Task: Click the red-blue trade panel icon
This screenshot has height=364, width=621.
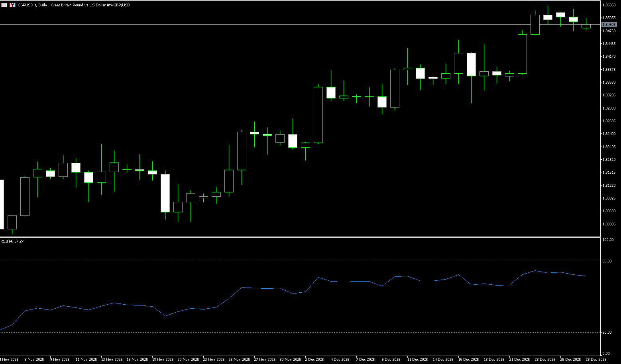Action: [13, 5]
